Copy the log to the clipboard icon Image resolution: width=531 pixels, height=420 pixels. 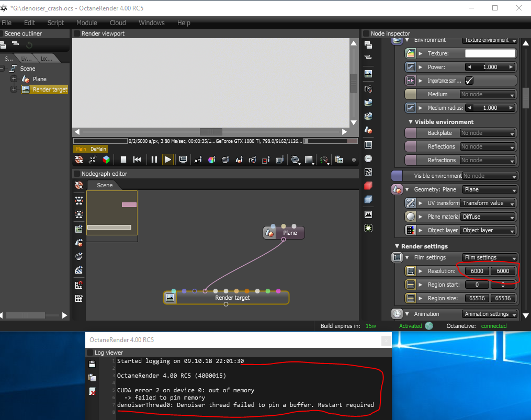coord(92,378)
